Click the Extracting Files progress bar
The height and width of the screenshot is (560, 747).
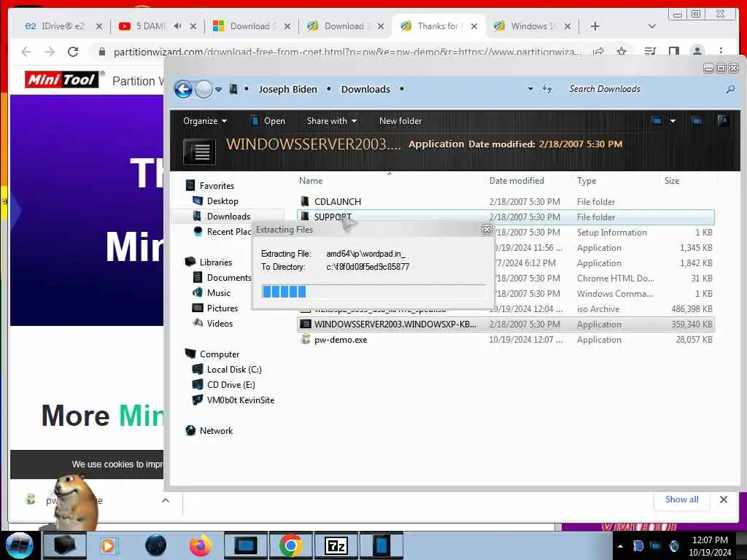tap(373, 292)
